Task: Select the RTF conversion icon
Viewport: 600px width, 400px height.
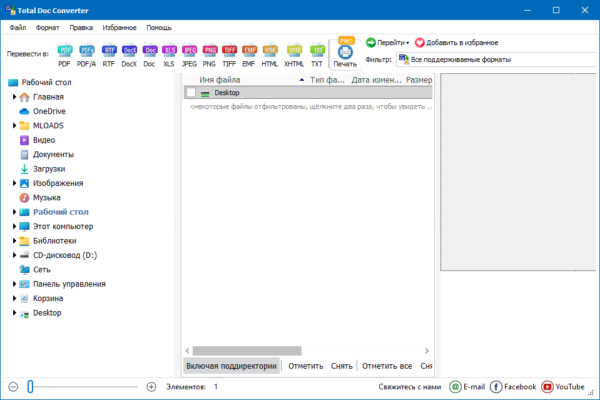Action: coord(109,50)
